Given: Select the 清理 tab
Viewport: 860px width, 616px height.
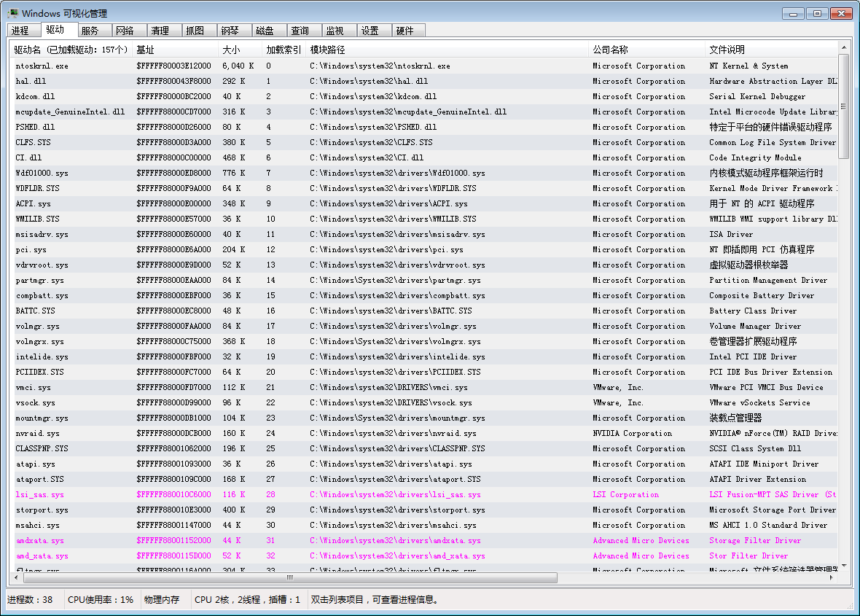Looking at the screenshot, I should [x=160, y=31].
